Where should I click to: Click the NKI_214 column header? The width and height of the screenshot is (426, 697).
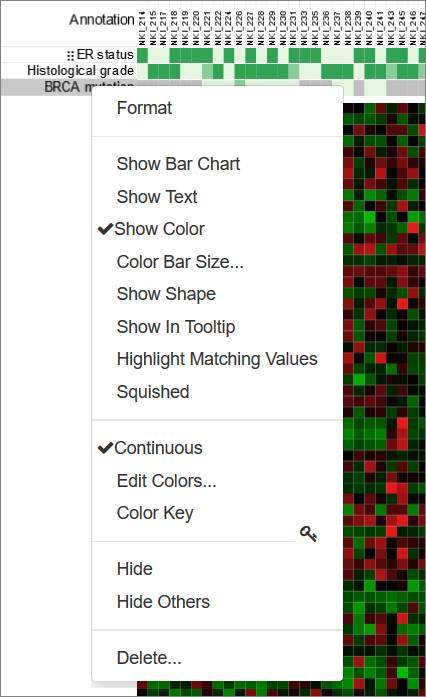[x=142, y=28]
